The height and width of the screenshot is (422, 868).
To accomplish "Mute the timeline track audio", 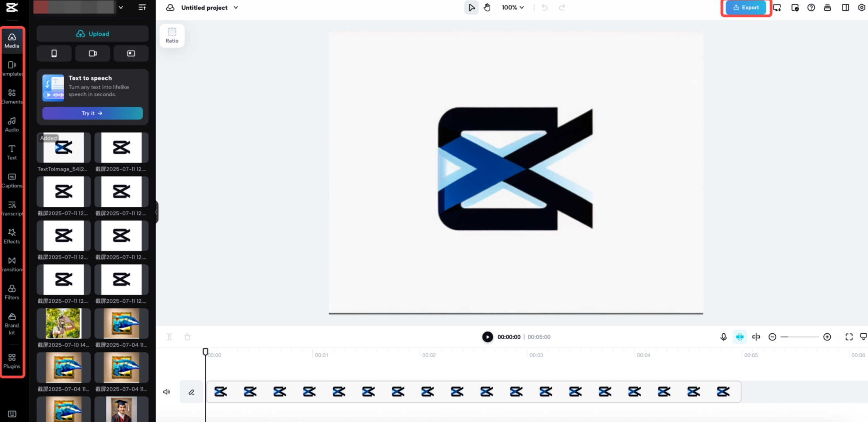I will pos(167,392).
